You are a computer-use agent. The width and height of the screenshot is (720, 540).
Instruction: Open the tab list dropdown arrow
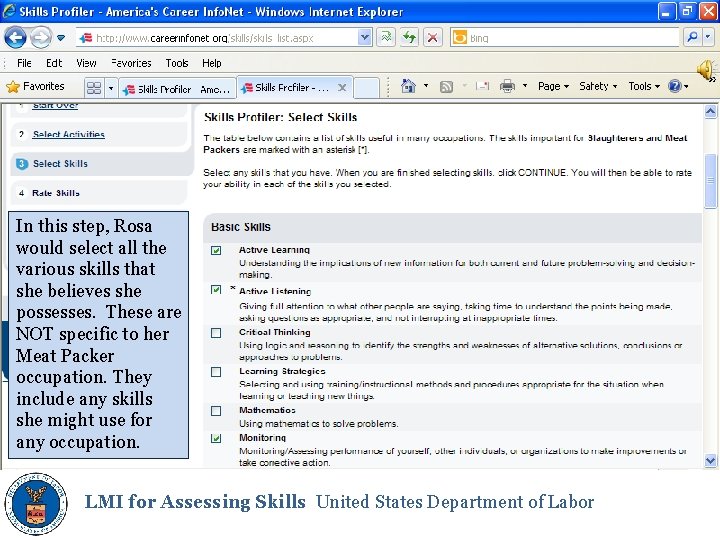[111, 88]
